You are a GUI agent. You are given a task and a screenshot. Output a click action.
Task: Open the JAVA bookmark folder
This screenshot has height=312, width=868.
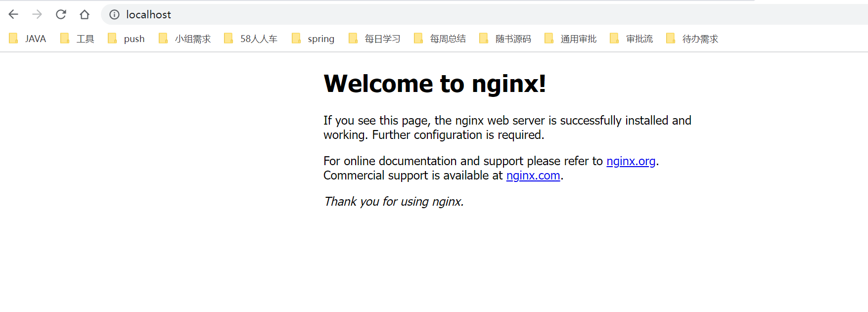pyautogui.click(x=28, y=39)
